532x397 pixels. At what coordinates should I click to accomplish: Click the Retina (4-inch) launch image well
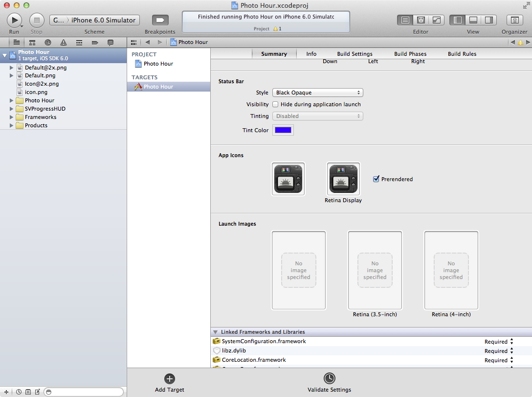[x=451, y=270]
